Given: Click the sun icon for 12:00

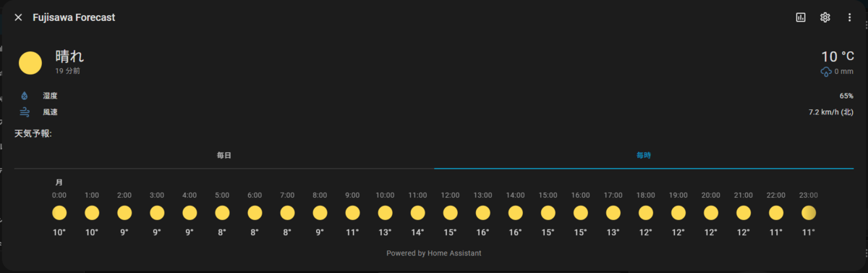Looking at the screenshot, I should [x=451, y=213].
